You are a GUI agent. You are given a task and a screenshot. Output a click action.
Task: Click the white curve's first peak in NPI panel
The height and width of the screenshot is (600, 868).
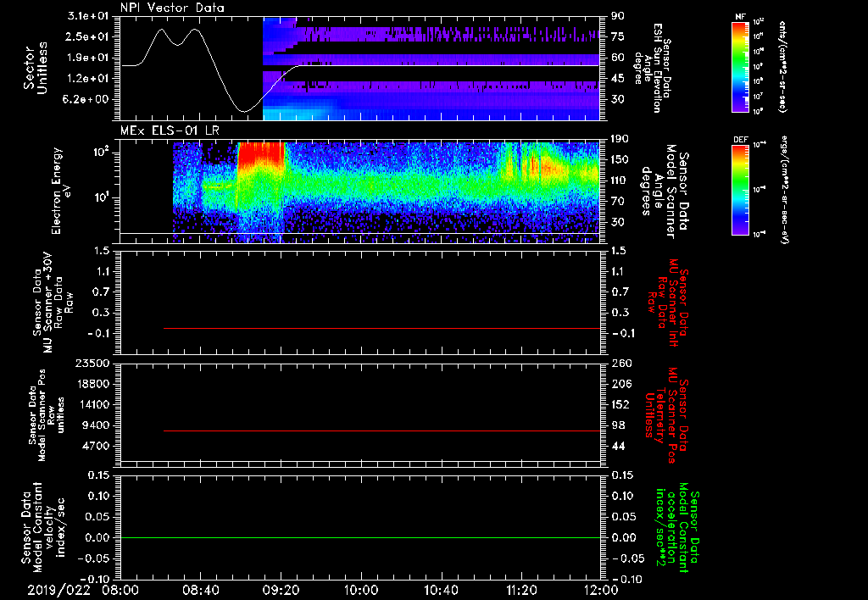(x=161, y=30)
